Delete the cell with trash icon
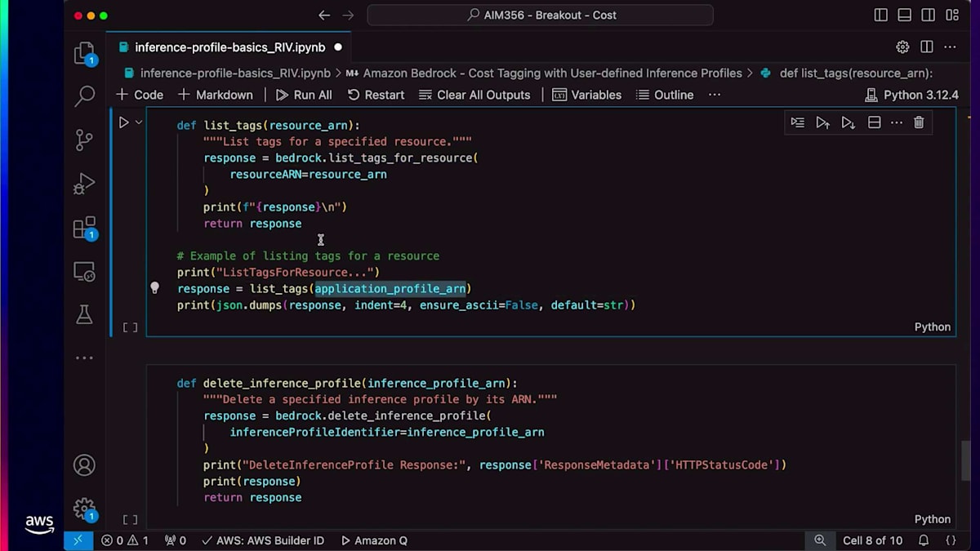 [x=919, y=122]
